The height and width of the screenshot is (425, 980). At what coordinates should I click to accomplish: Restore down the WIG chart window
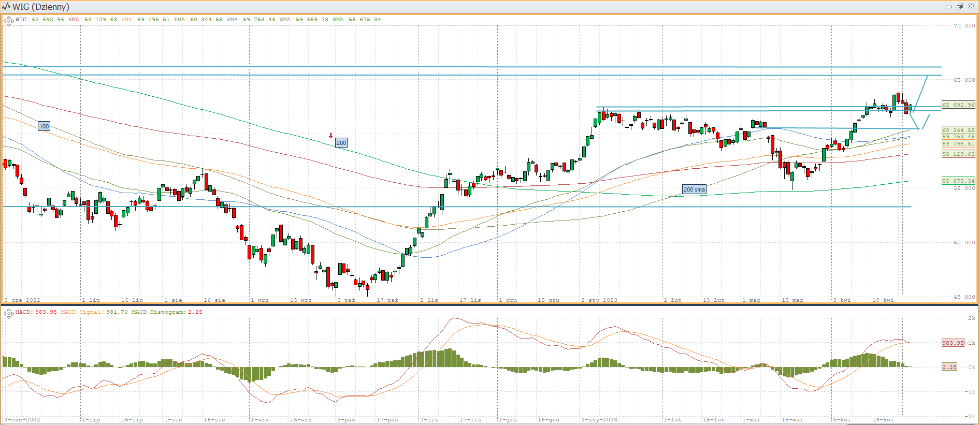[x=959, y=7]
